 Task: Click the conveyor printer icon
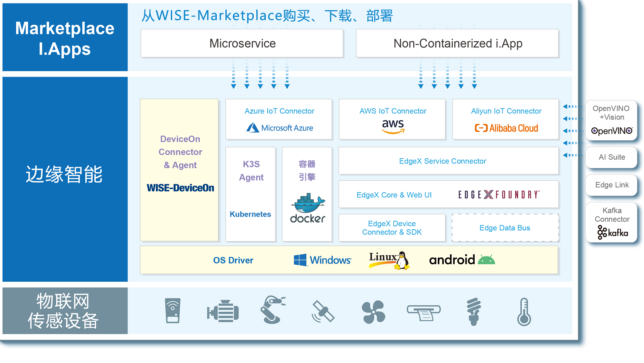point(423,313)
